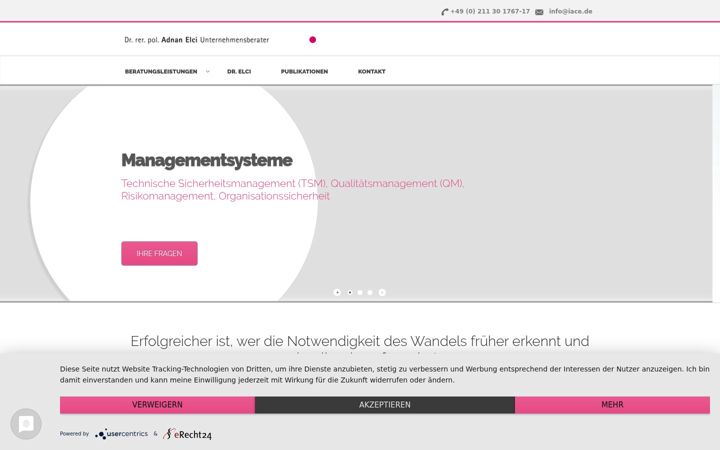Click the pink Technische Sicherheitsmanagement subtitle
Viewport: 720px width, 450px height.
click(293, 190)
